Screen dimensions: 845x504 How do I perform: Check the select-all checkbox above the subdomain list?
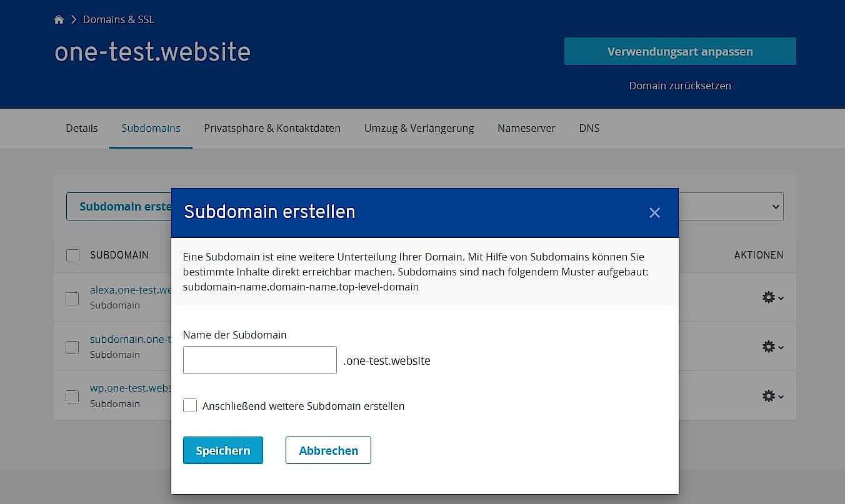pos(72,255)
